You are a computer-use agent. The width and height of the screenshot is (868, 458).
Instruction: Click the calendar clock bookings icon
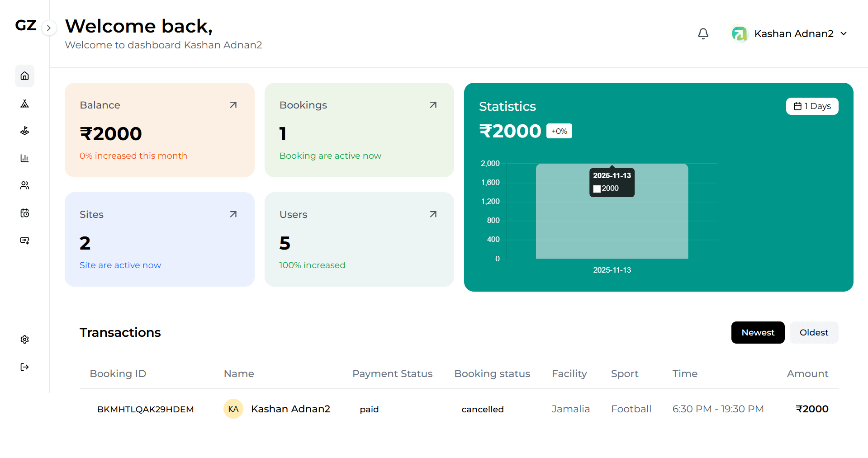[x=25, y=213]
